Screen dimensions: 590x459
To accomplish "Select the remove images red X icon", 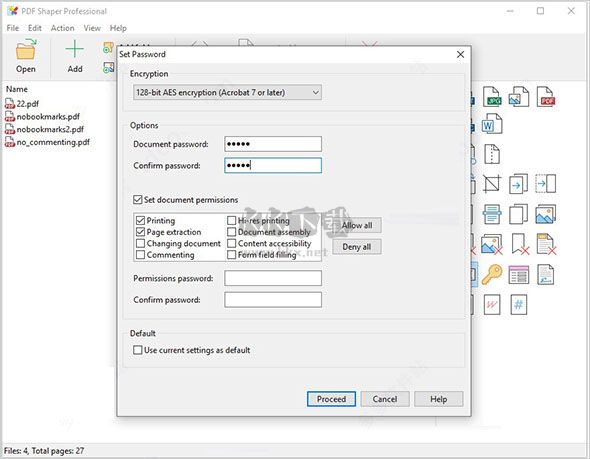I will tap(492, 244).
